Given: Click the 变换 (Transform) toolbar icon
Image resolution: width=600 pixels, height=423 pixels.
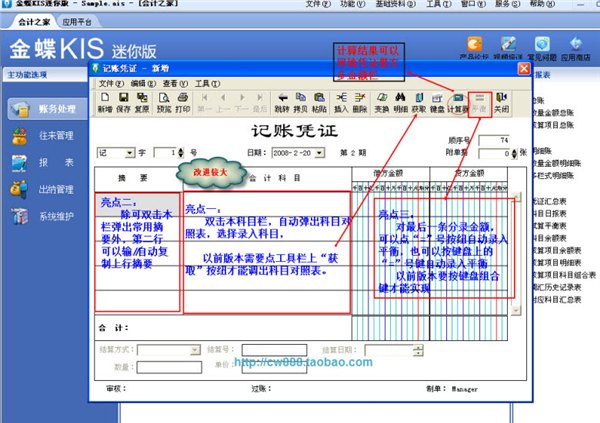Looking at the screenshot, I should pyautogui.click(x=382, y=103).
